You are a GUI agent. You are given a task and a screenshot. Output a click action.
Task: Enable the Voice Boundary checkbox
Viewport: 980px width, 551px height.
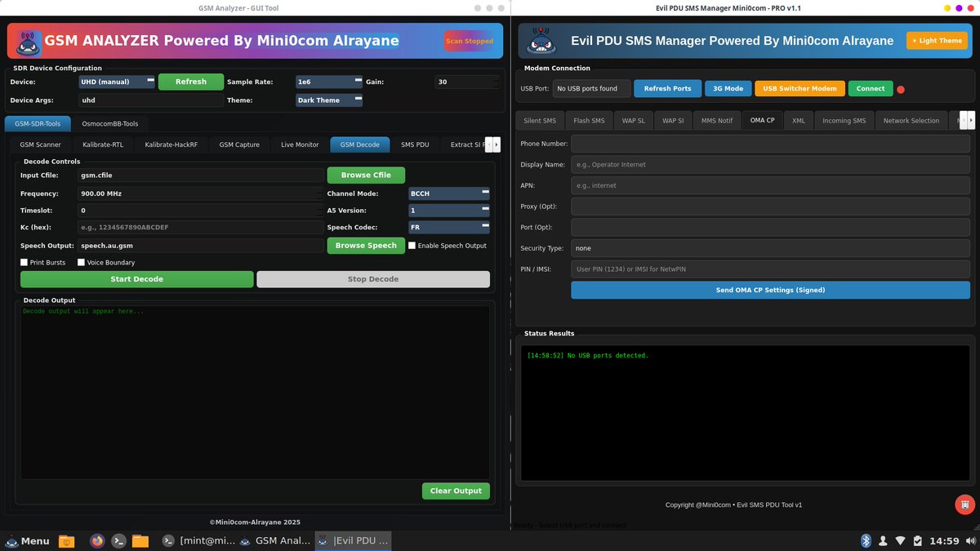(81, 262)
